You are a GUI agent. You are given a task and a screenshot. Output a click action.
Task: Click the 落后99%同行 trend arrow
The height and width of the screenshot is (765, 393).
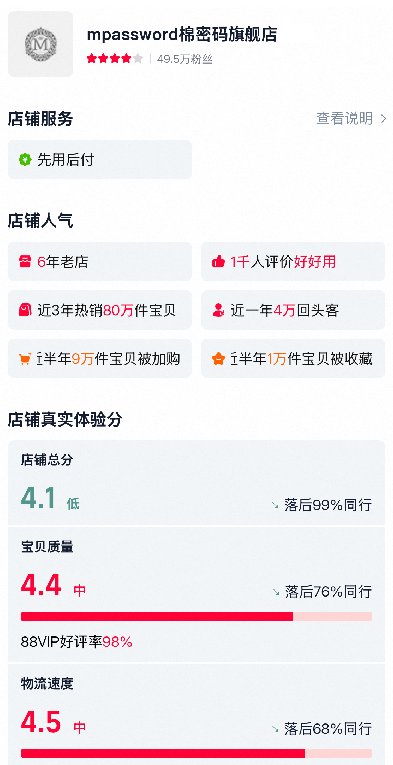click(x=275, y=504)
